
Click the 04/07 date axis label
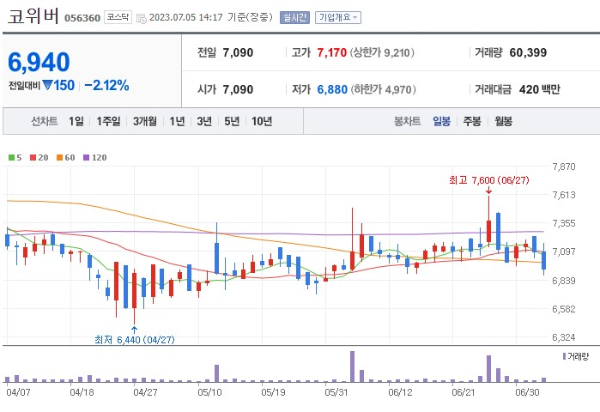18,392
